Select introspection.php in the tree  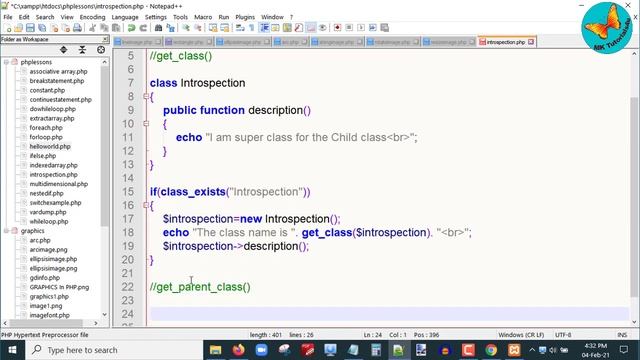click(53, 175)
